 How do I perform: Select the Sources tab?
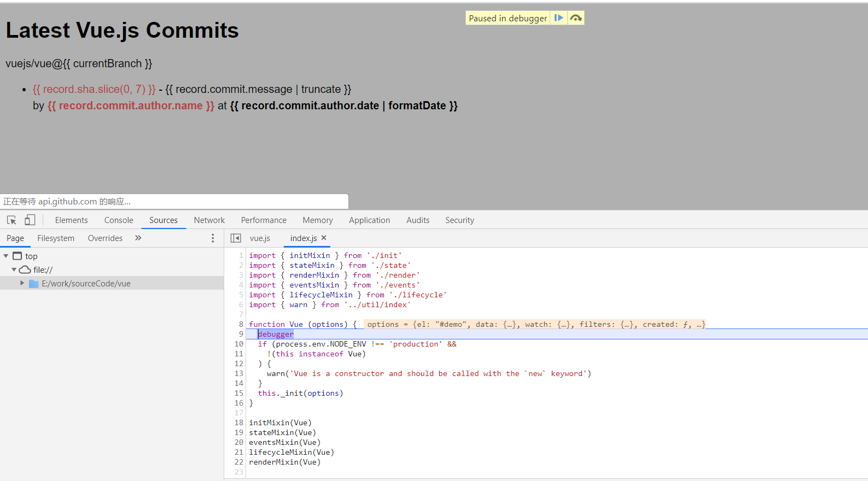click(164, 220)
